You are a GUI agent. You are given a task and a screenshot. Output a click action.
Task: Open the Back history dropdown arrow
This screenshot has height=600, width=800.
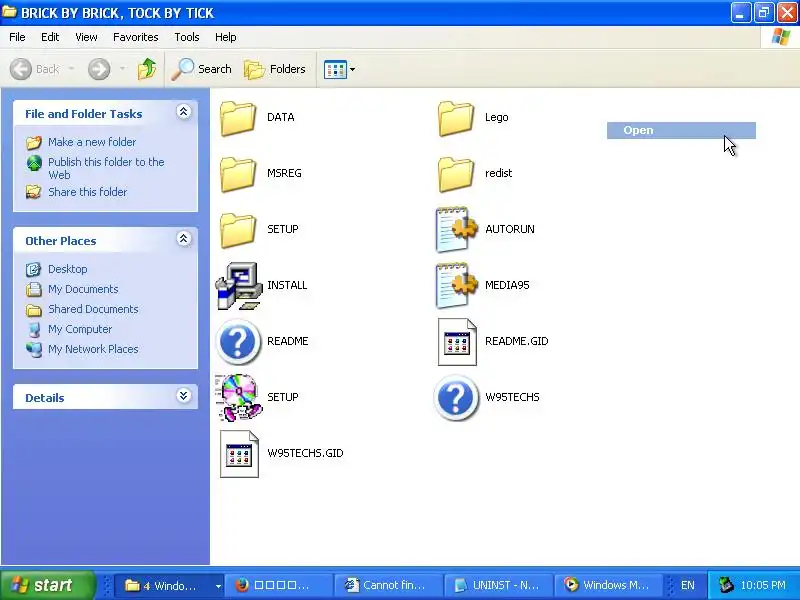71,69
